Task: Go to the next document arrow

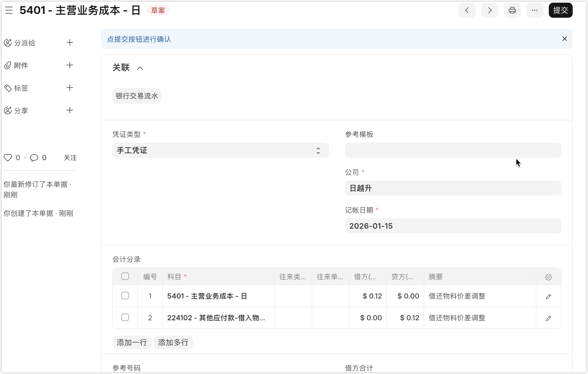Action: coord(489,10)
